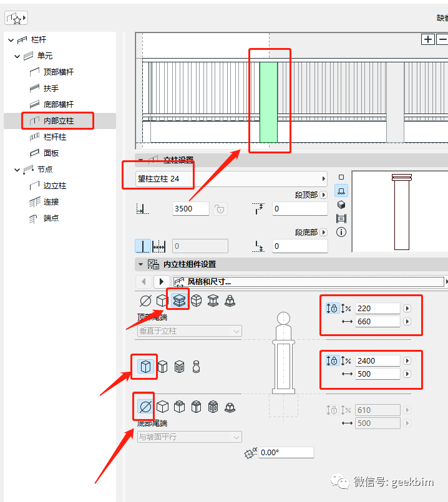
Task: Click the info icon beside post preview
Action: (x=341, y=232)
